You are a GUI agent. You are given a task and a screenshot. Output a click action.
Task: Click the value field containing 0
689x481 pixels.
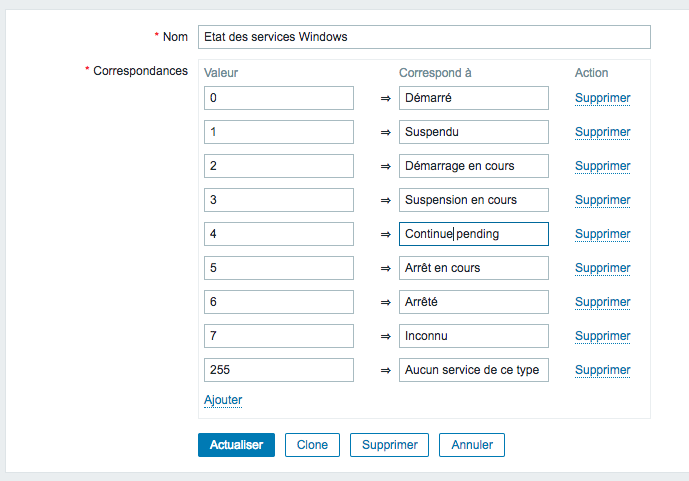pyautogui.click(x=279, y=98)
